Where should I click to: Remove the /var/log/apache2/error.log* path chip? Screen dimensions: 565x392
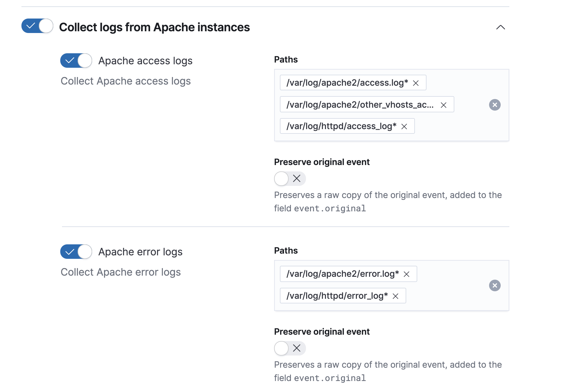click(407, 274)
